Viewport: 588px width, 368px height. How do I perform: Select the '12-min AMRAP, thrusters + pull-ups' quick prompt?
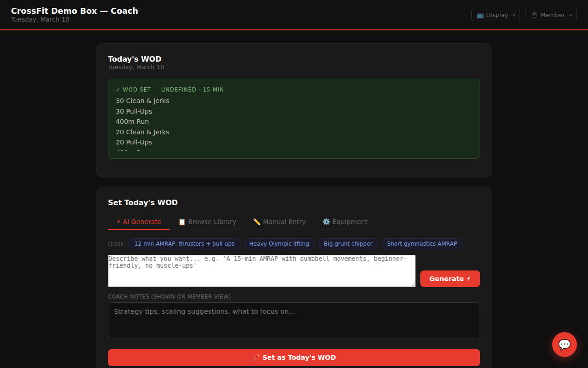click(184, 244)
